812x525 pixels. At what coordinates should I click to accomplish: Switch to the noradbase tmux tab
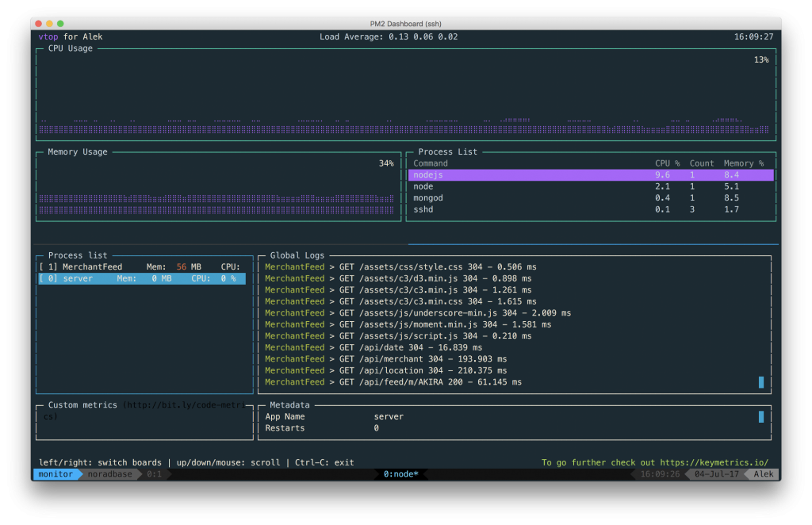click(x=109, y=474)
